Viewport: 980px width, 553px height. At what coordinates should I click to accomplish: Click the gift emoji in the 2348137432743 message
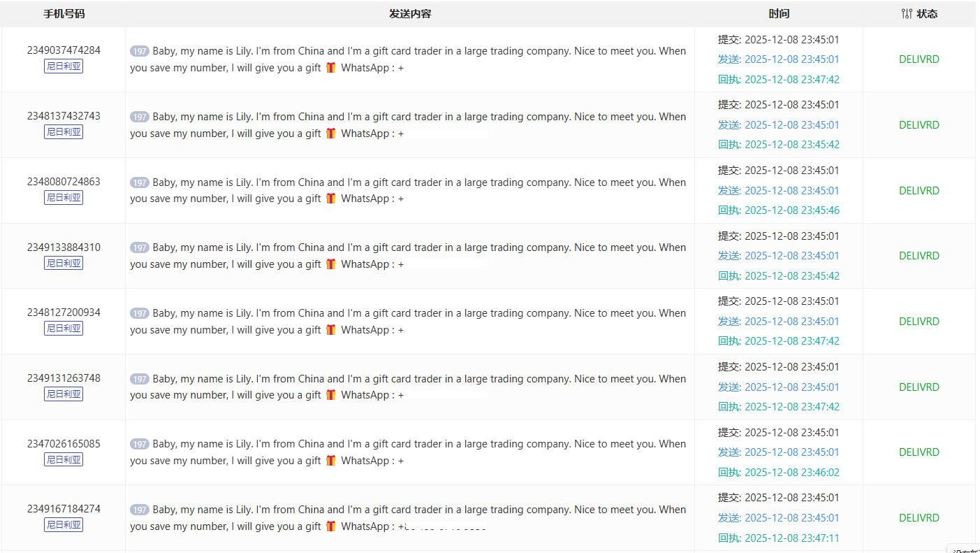(331, 134)
